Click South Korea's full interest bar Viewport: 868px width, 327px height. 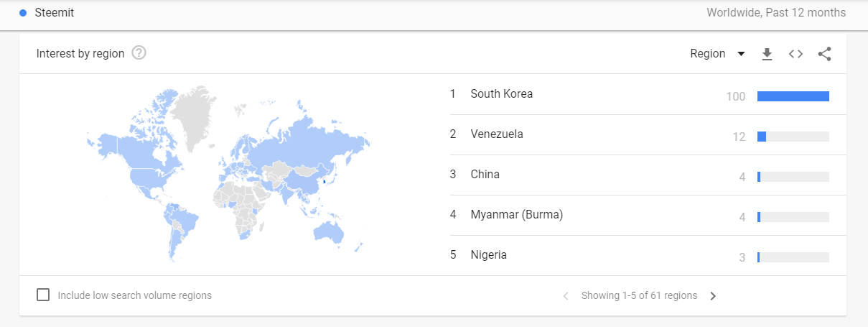(x=793, y=96)
